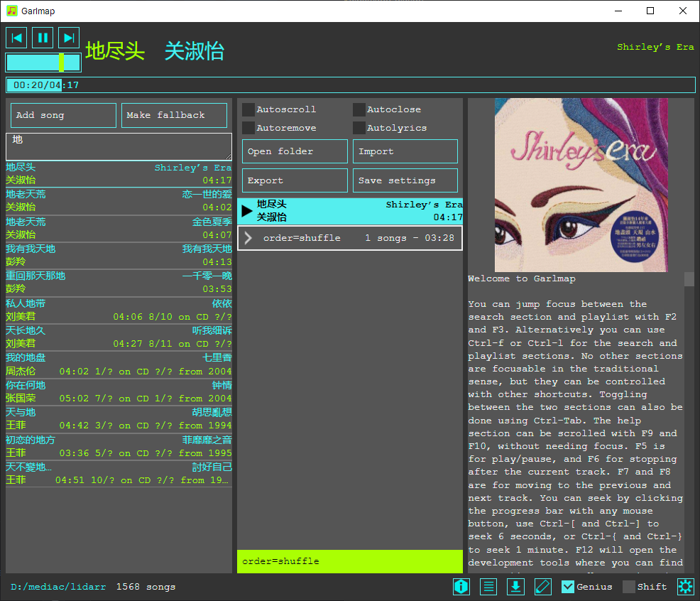700x601 pixels.
Task: Click the Garlmap app icon in title bar
Action: point(12,11)
